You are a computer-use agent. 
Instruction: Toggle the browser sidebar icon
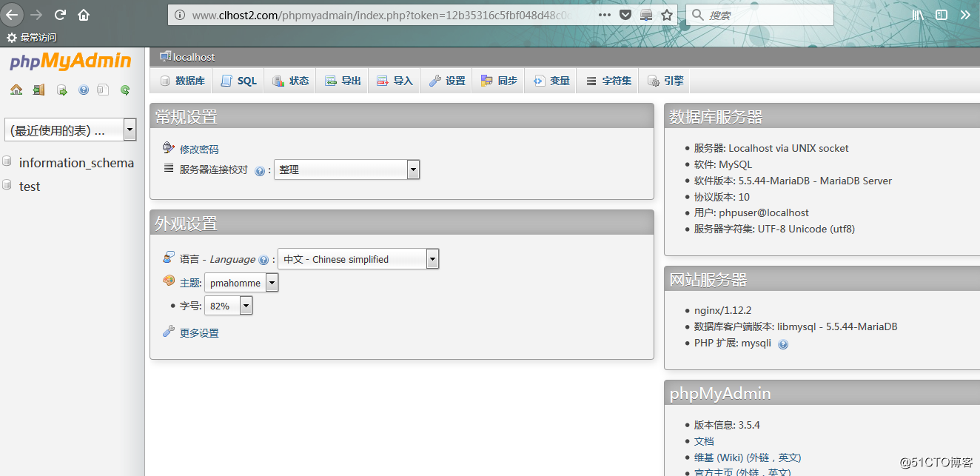point(942,15)
